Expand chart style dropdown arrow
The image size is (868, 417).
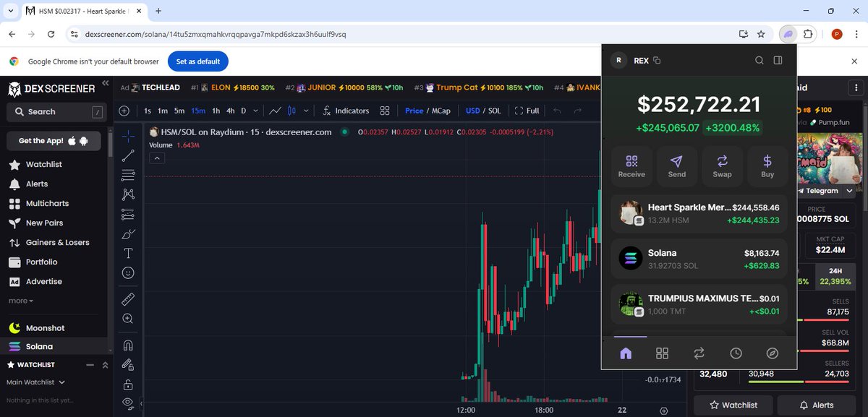306,111
